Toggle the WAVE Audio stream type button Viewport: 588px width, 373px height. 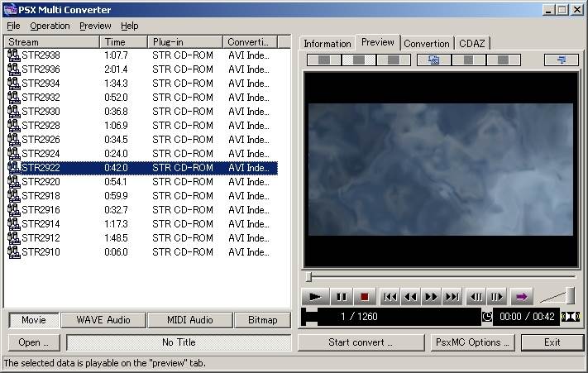pyautogui.click(x=103, y=320)
